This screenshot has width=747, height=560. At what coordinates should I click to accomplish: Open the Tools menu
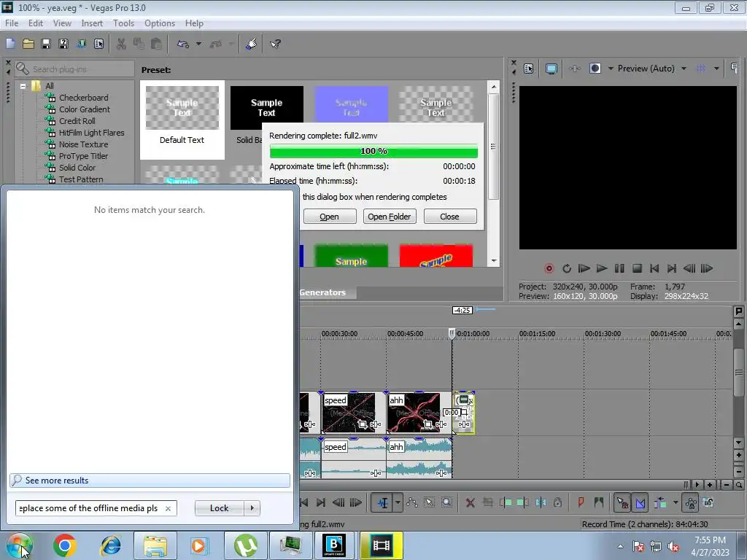coord(123,23)
